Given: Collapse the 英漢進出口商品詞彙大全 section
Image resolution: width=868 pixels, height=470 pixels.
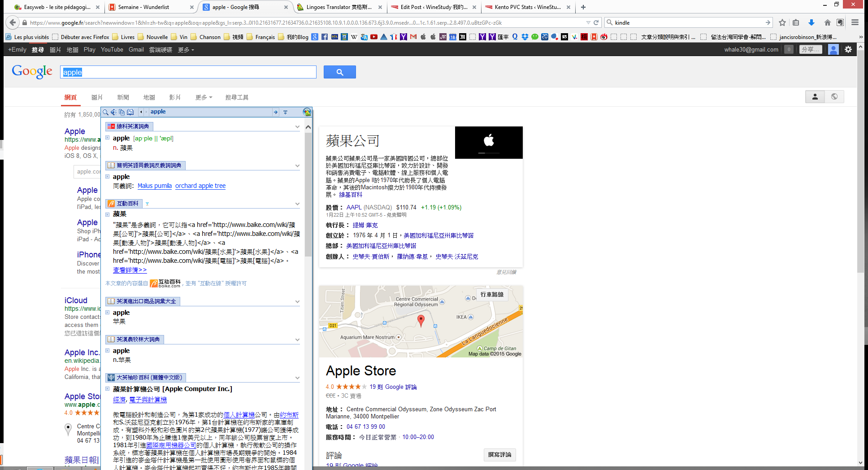Looking at the screenshot, I should (297, 302).
